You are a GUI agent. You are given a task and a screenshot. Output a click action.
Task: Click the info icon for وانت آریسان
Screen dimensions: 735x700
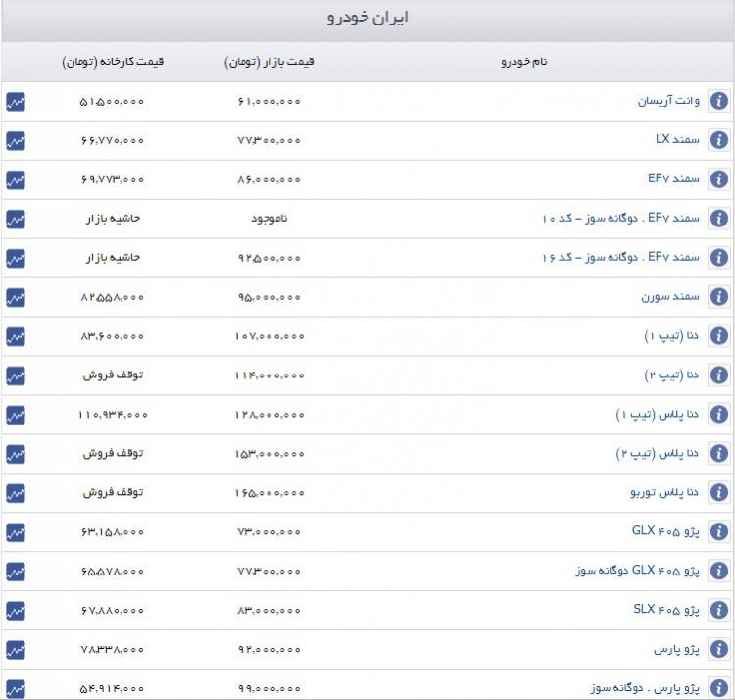pyautogui.click(x=718, y=101)
